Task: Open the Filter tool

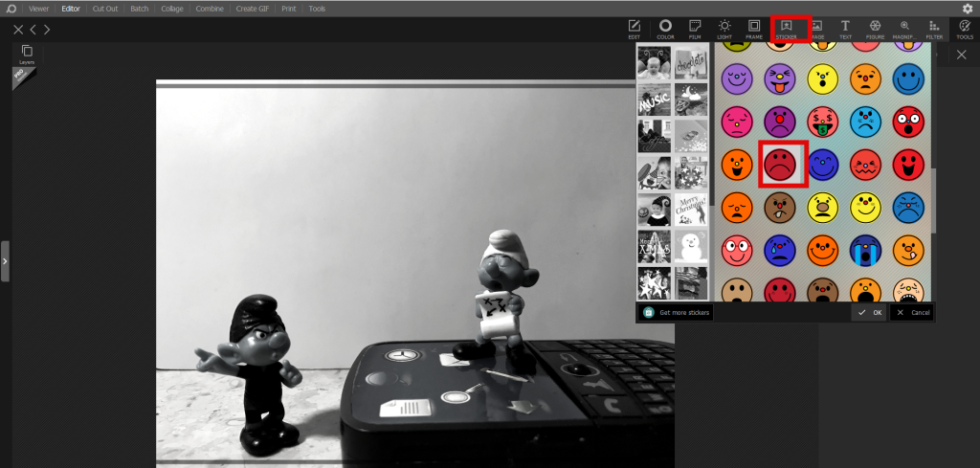Action: (934, 29)
